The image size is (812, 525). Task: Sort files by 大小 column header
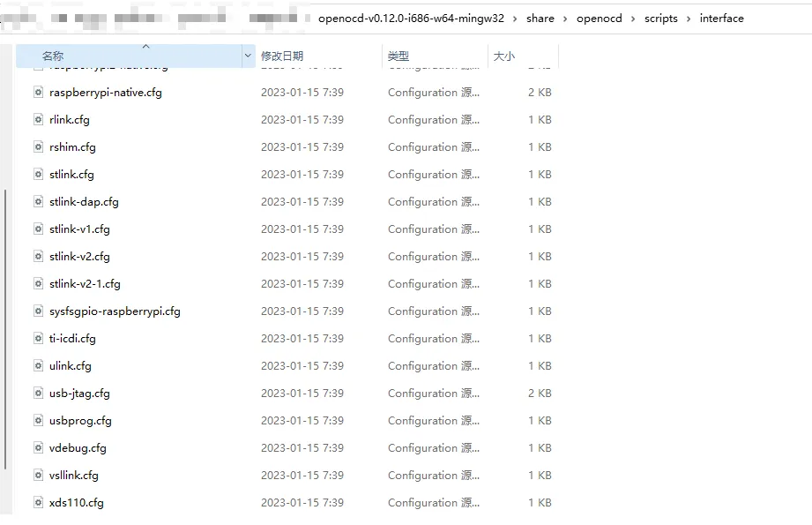coord(504,56)
